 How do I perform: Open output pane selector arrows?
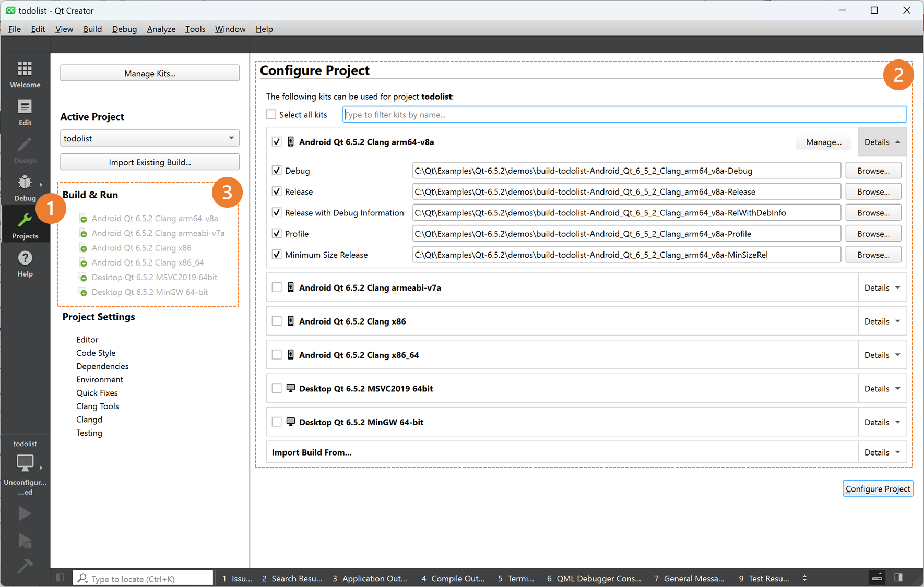point(804,578)
